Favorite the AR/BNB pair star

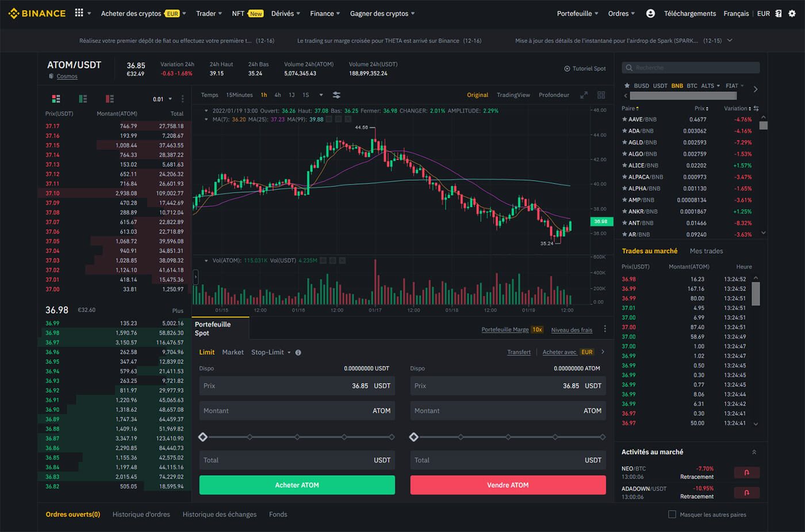[x=624, y=235]
